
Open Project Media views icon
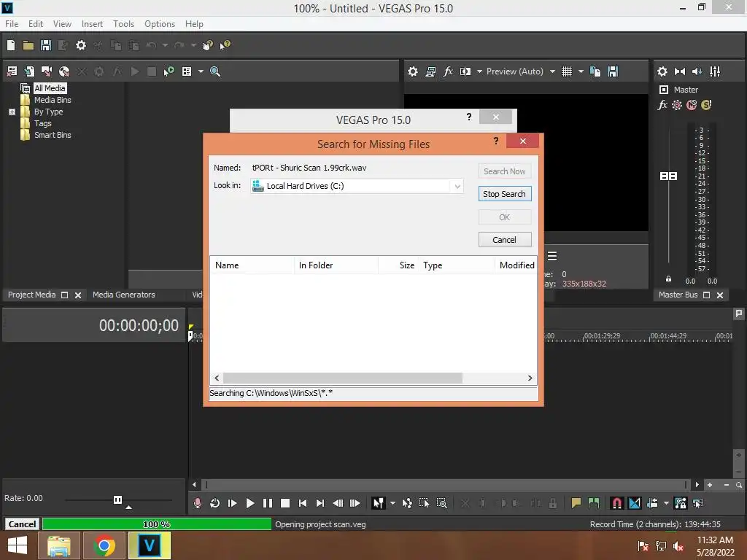(x=187, y=71)
